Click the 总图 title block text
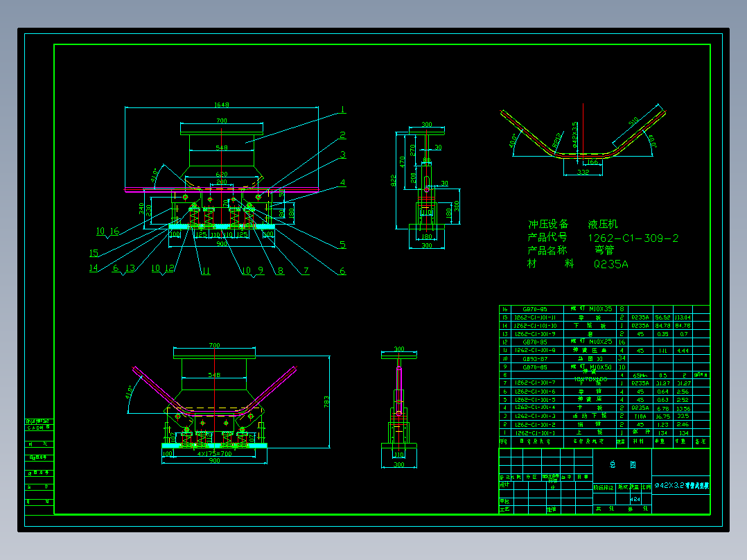Viewport: 747px width, 560px height. (622, 464)
